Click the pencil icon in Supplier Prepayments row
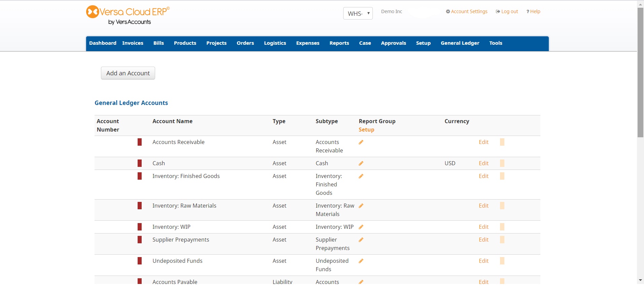Viewport: 644px width, 286px height. [361, 240]
